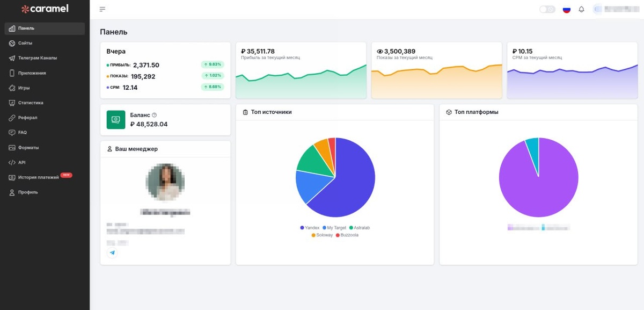
Task: Open История платежей page
Action: [x=45, y=177]
